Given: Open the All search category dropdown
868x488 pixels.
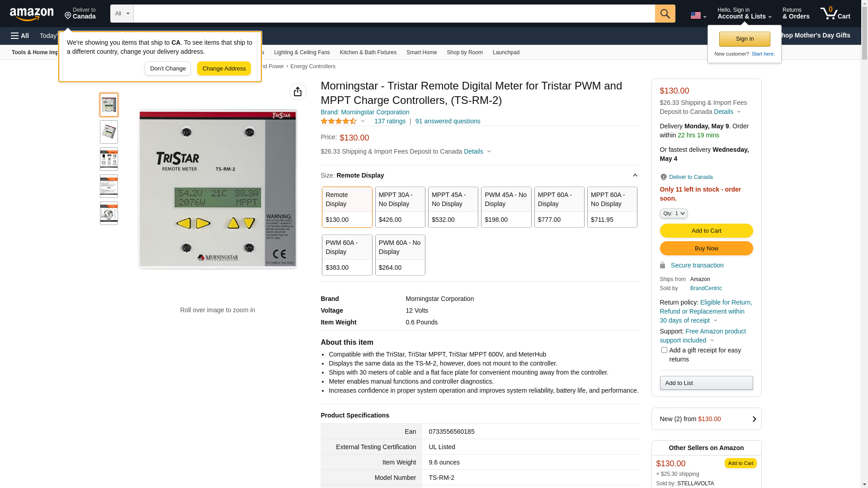Looking at the screenshot, I should 122,14.
